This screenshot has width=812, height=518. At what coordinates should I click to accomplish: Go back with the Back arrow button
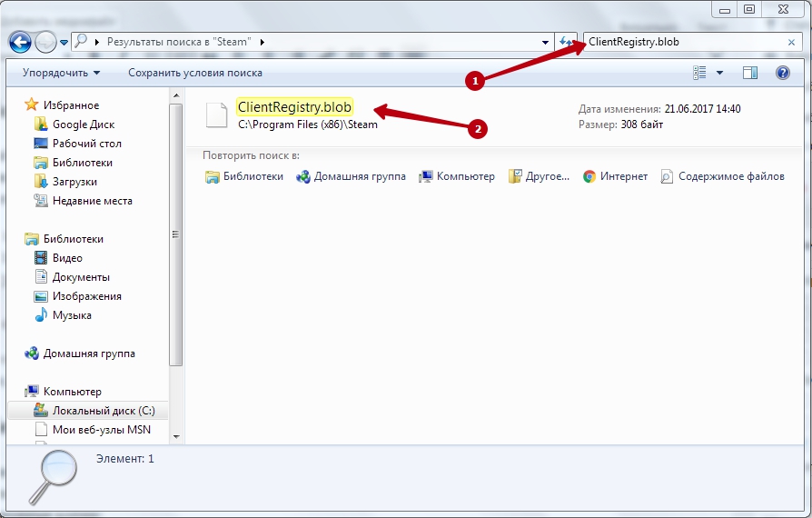click(x=20, y=42)
